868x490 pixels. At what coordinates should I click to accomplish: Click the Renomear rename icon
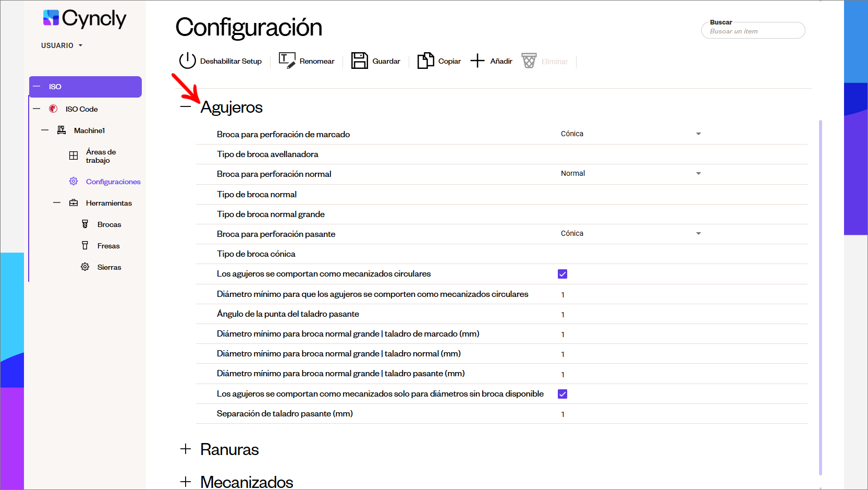287,61
